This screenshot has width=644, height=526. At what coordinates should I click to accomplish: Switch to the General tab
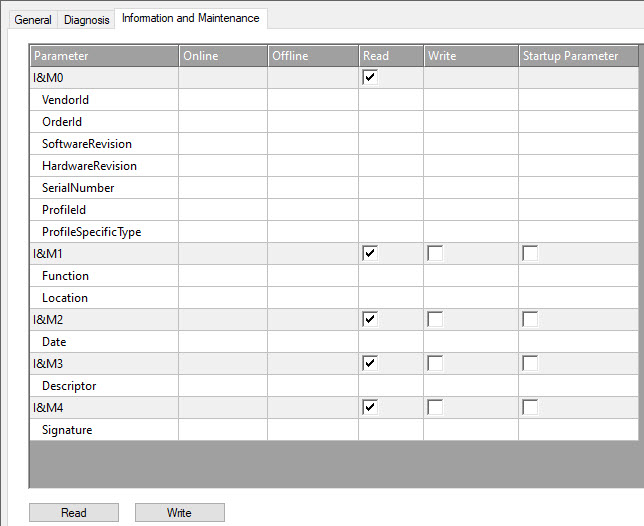click(33, 19)
